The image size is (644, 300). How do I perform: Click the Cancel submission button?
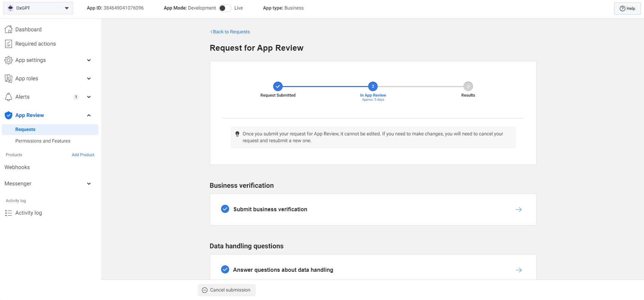click(226, 290)
